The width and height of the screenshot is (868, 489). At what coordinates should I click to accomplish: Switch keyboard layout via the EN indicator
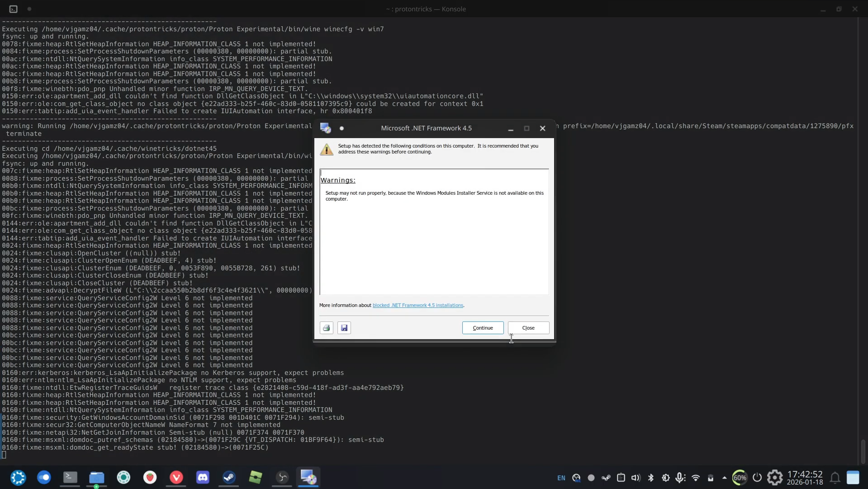click(x=561, y=478)
